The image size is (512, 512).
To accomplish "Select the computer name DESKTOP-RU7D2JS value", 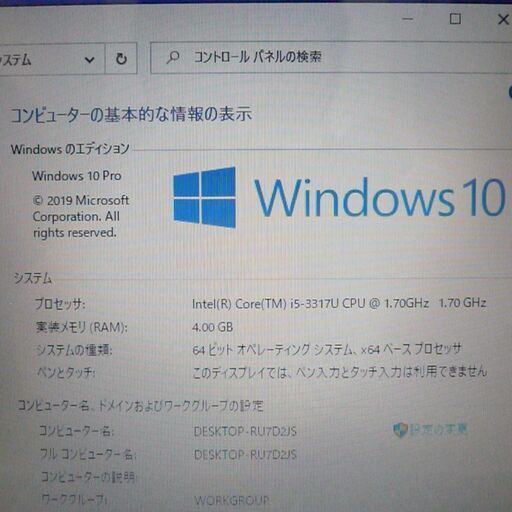I will 245,431.
